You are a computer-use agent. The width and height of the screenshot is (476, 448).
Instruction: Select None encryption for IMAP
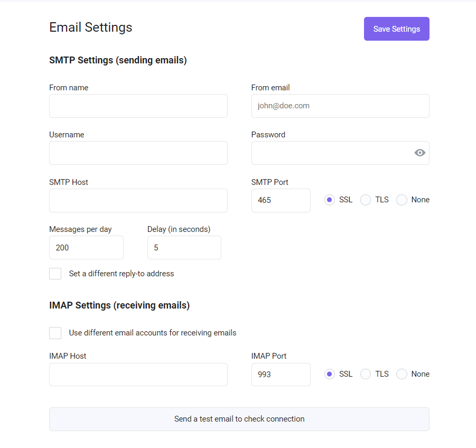402,374
